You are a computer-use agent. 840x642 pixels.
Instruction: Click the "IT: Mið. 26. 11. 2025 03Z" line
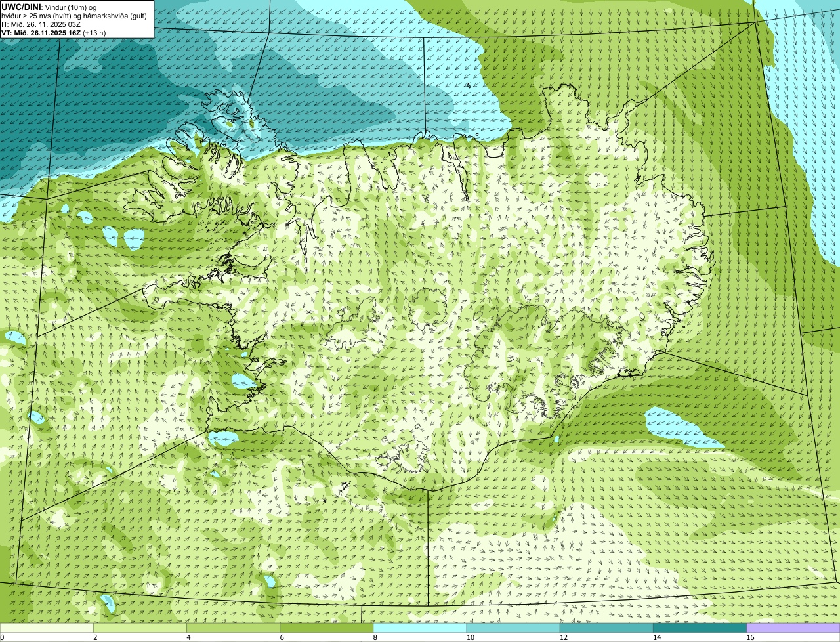pyautogui.click(x=41, y=24)
